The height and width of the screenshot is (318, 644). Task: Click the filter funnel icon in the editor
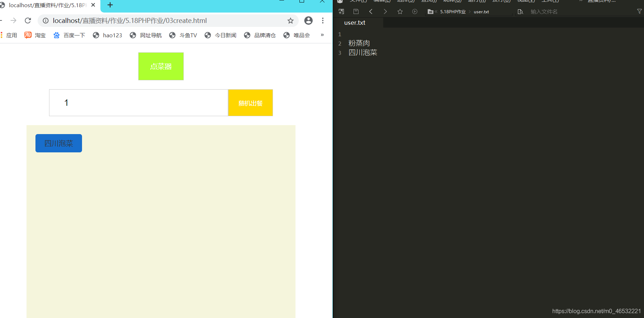point(639,11)
